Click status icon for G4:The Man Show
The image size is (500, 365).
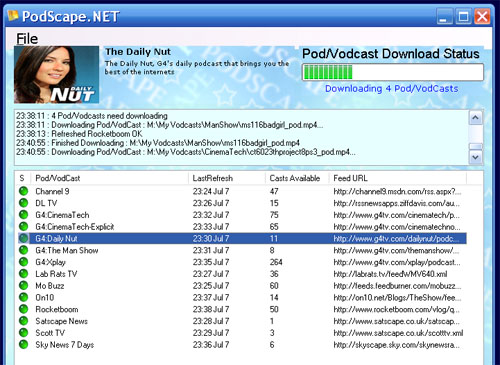pos(23,250)
